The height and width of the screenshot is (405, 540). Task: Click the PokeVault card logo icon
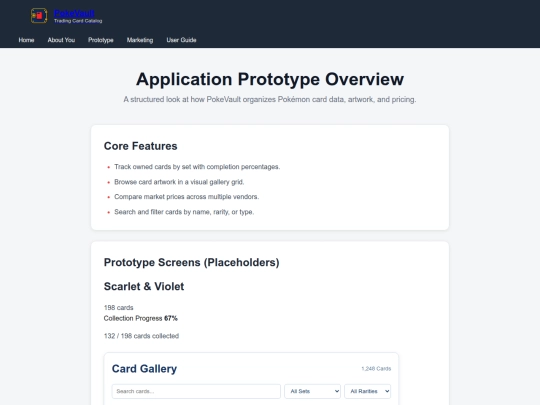(39, 16)
